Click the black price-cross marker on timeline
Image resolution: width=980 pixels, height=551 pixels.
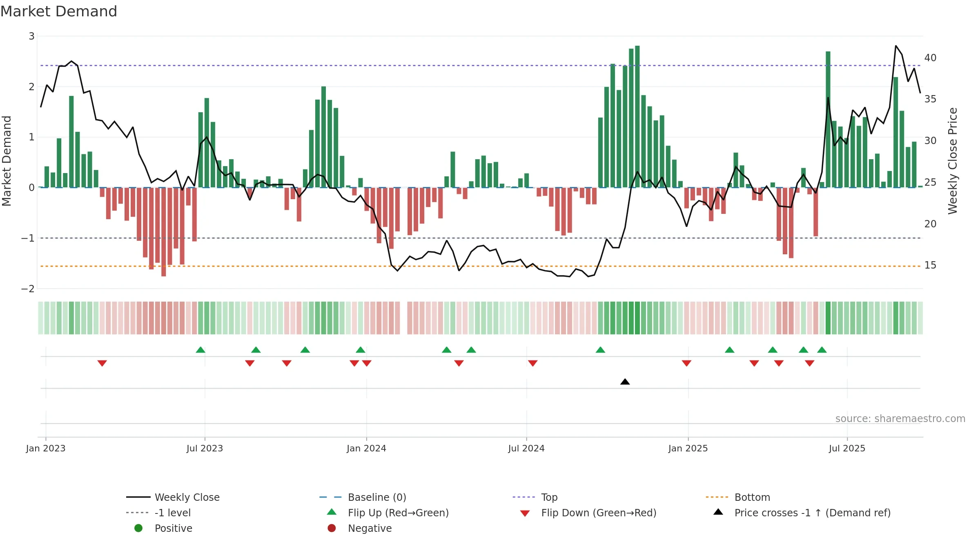(x=625, y=382)
